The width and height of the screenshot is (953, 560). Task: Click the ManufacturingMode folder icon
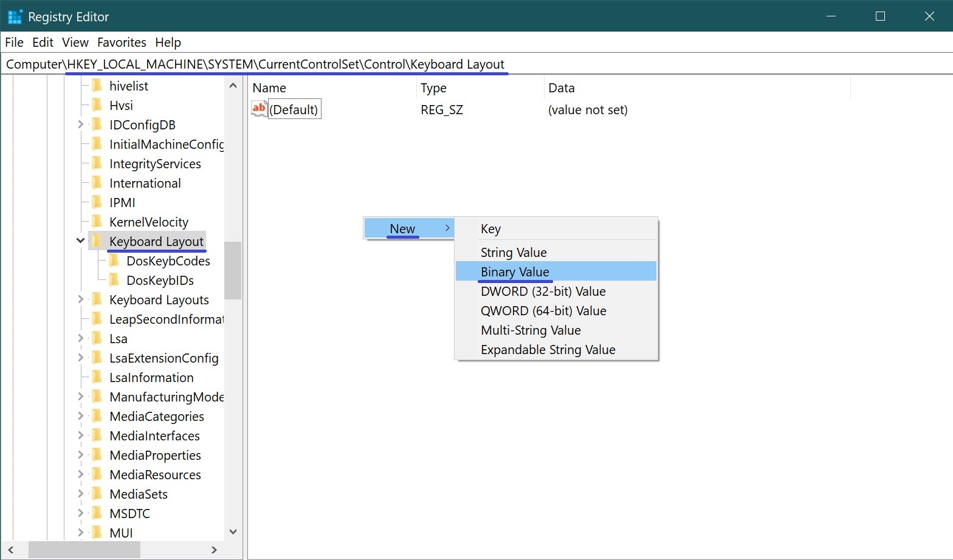[x=97, y=397]
